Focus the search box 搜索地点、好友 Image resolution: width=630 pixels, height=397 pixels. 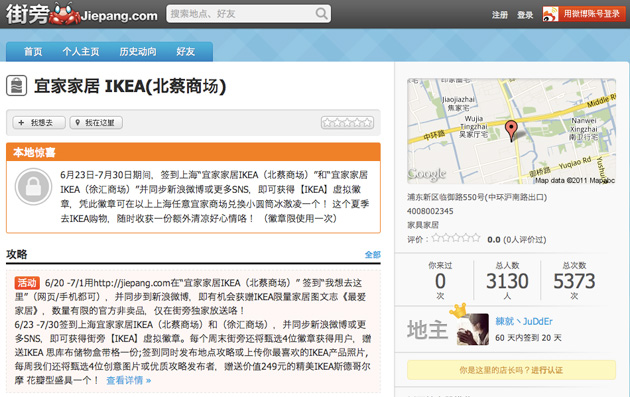[x=248, y=14]
